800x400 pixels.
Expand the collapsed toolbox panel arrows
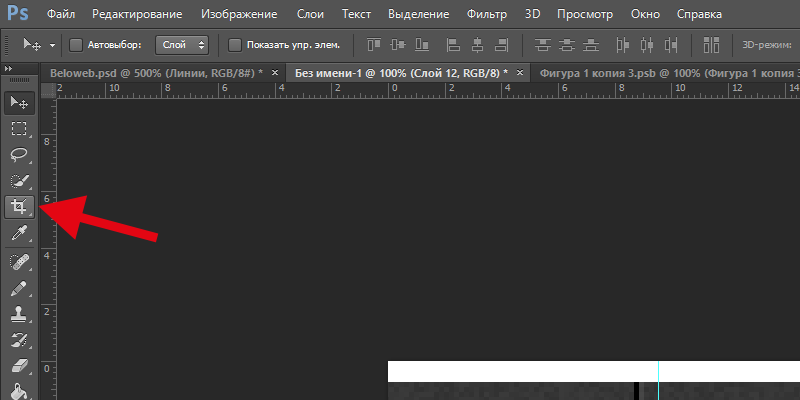coord(10,68)
